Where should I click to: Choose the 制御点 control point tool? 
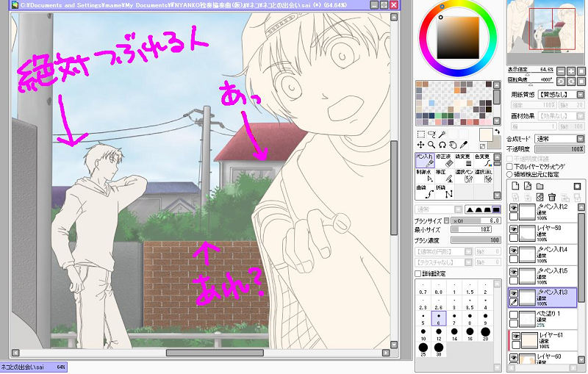click(x=425, y=176)
